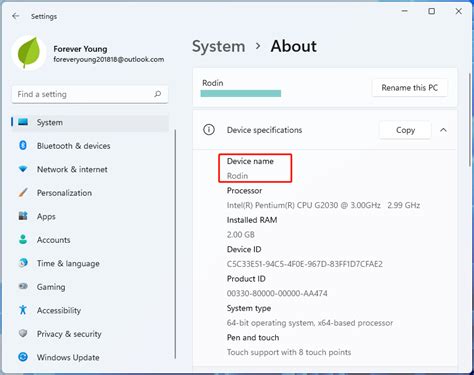Screen dimensions: 474x375
Task: Open Accessibility label in sidebar
Action: 59,311
